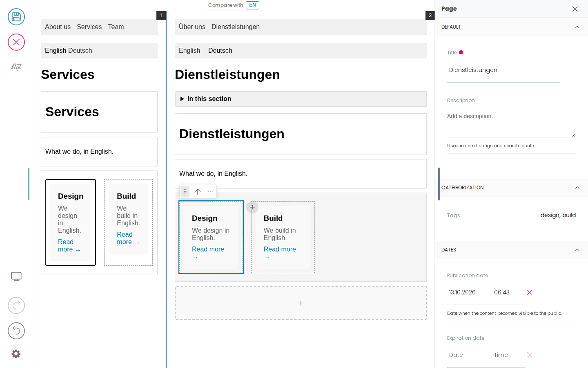The width and height of the screenshot is (588, 368).
Task: Click the plus in the empty dashed block
Action: (301, 303)
